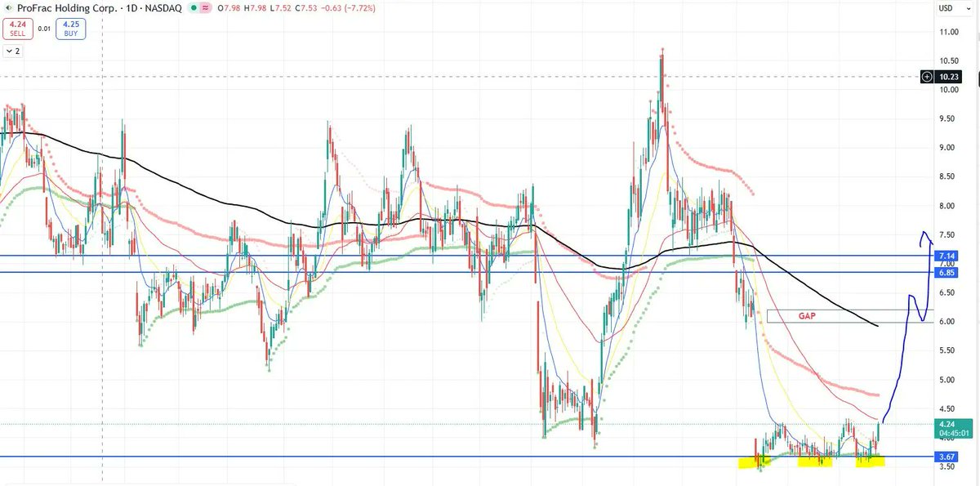Click the 3.67 horizontal line price label
The height and width of the screenshot is (486, 980).
point(945,456)
